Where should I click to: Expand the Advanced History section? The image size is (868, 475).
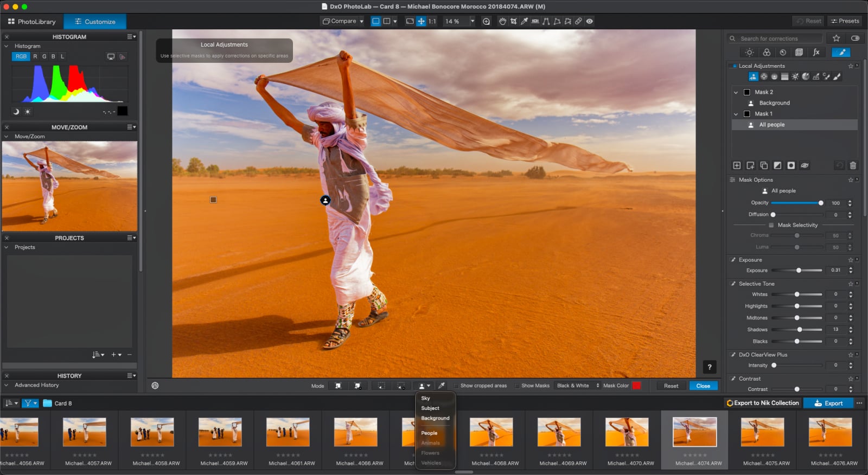coord(6,385)
